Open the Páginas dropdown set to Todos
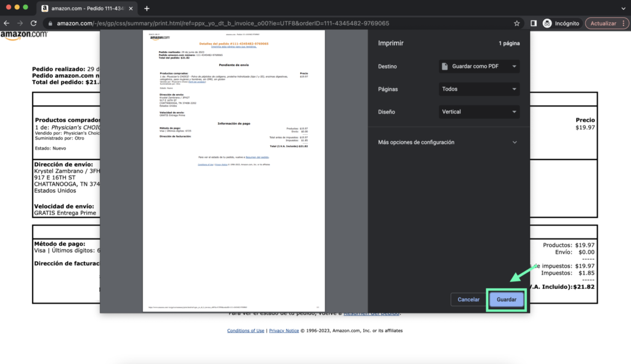This screenshot has height=364, width=631. pyautogui.click(x=479, y=89)
